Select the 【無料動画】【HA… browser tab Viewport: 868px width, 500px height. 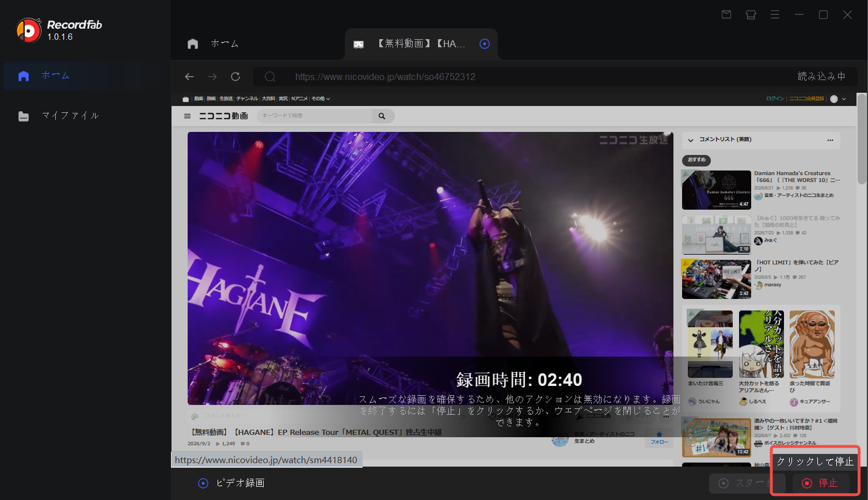[421, 44]
